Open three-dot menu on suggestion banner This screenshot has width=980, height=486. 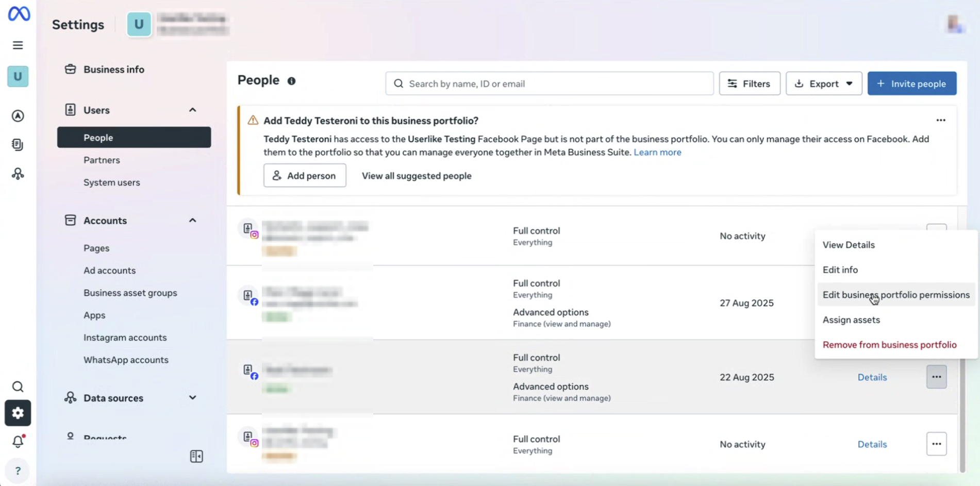[941, 120]
